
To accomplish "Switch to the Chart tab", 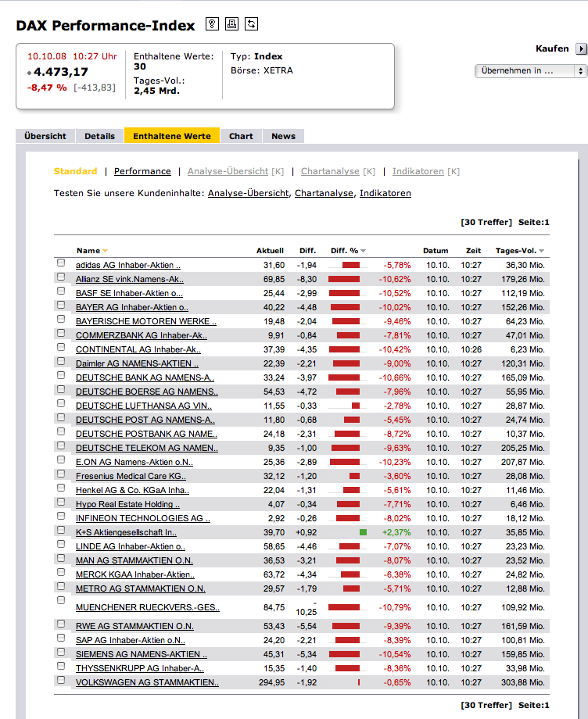I will pyautogui.click(x=241, y=136).
